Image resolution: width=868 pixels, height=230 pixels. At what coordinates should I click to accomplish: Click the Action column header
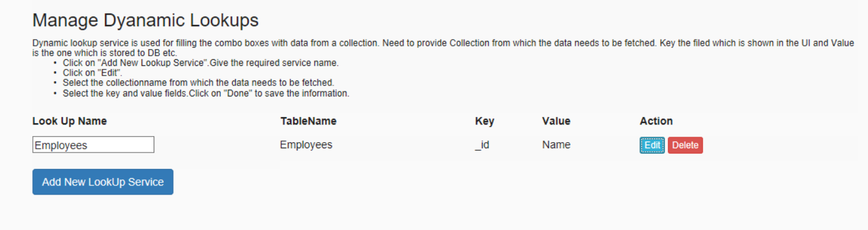click(x=656, y=121)
